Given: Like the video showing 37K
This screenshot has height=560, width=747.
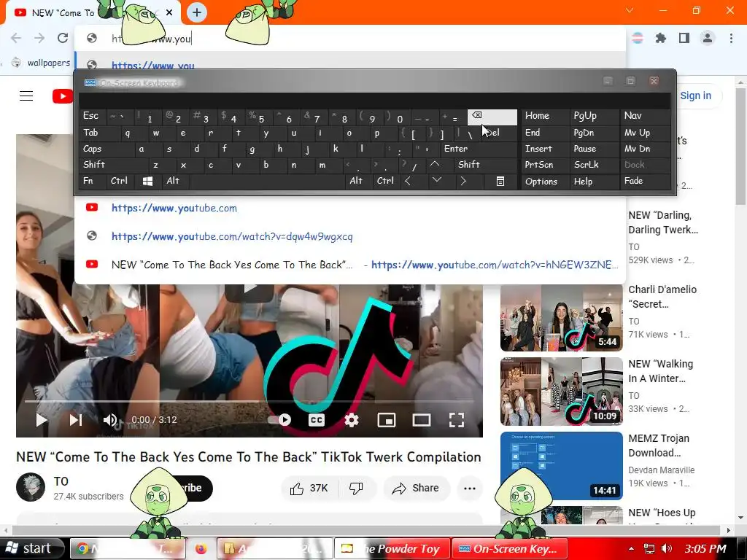Looking at the screenshot, I should point(309,488).
